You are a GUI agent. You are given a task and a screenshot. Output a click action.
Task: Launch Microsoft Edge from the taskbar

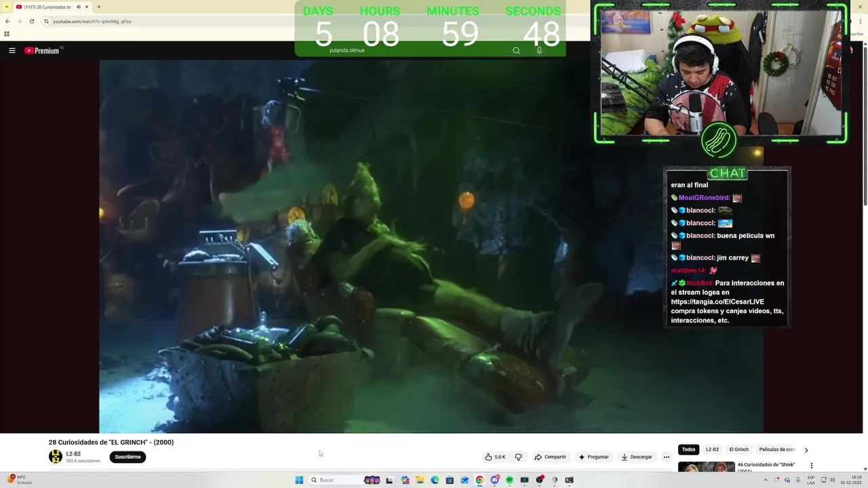[435, 480]
